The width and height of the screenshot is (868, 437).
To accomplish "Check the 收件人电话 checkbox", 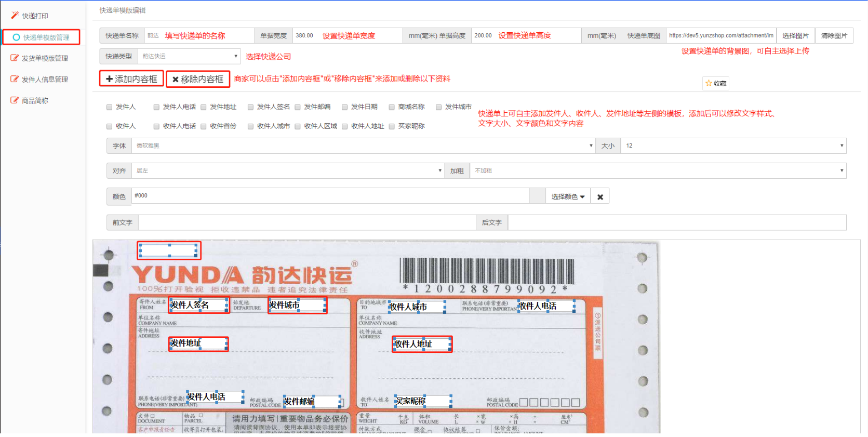I will 156,126.
